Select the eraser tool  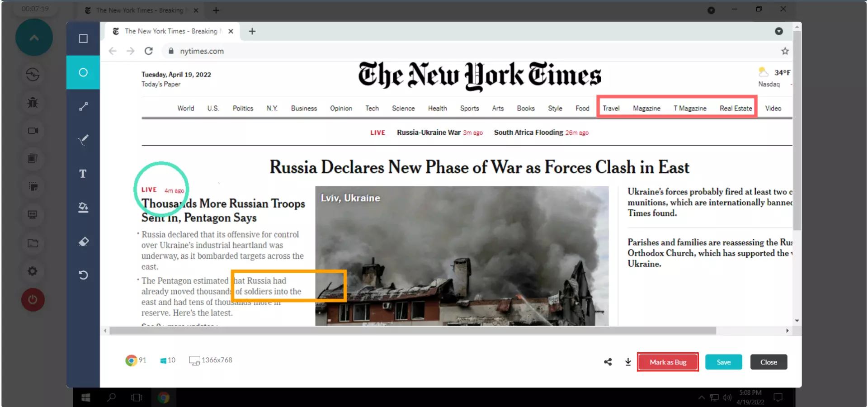pyautogui.click(x=83, y=241)
